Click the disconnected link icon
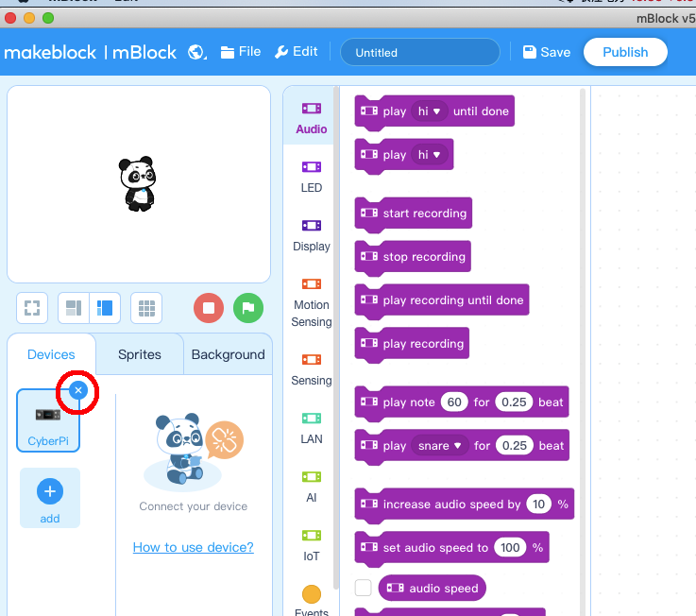The image size is (696, 616). (x=225, y=439)
